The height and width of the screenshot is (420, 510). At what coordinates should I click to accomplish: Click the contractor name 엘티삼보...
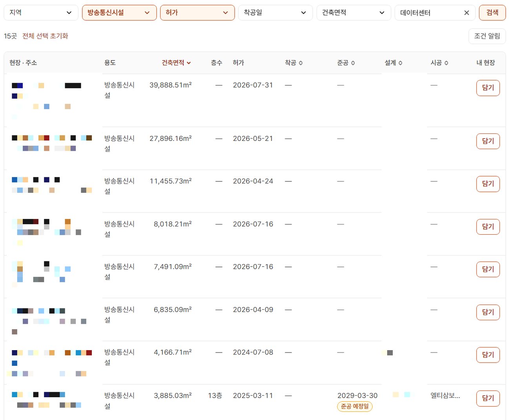tap(445, 396)
